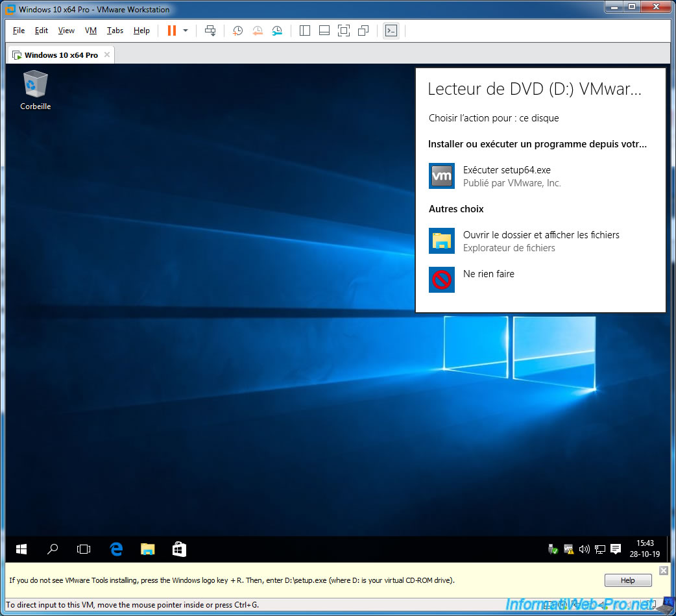
Task: Switch to Unity mode
Action: pos(363,31)
